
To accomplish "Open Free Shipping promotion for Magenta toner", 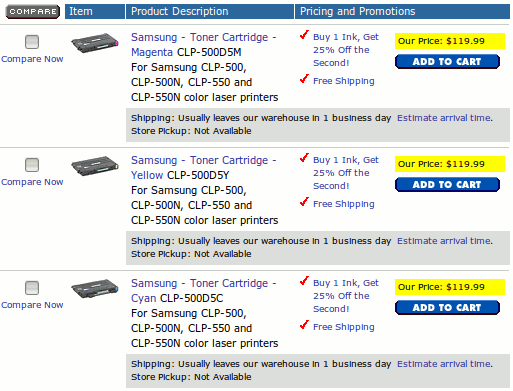I will click(x=344, y=81).
